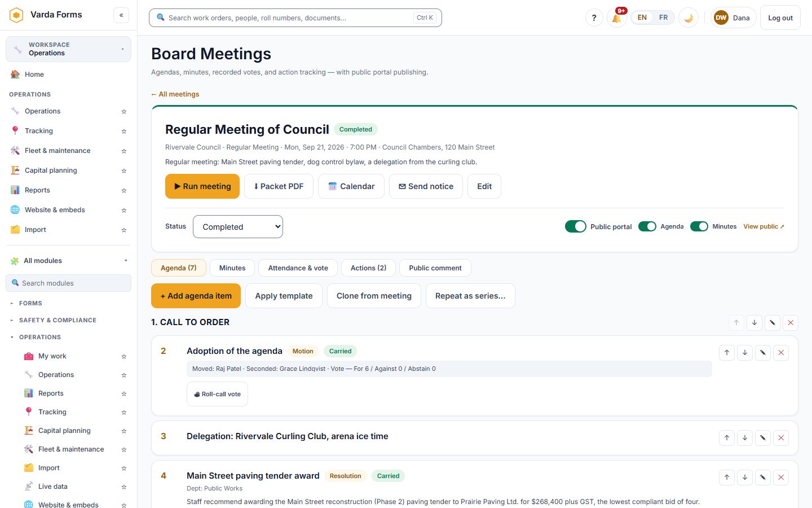Edit Adoption of the agenda item
Viewport: 812px width, 508px height.
(763, 353)
